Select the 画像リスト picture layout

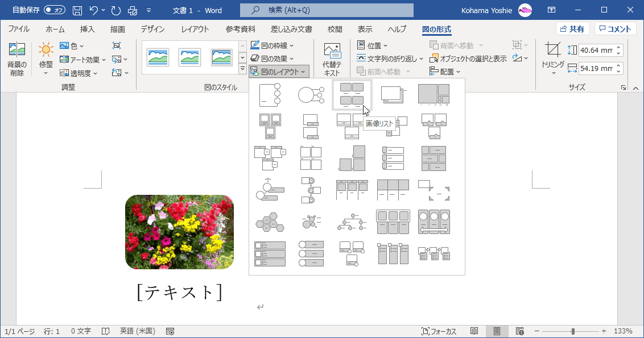[x=352, y=95]
